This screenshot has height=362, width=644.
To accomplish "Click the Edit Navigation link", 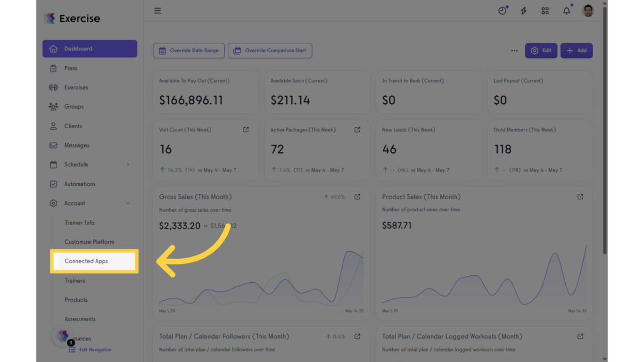I will (x=95, y=350).
